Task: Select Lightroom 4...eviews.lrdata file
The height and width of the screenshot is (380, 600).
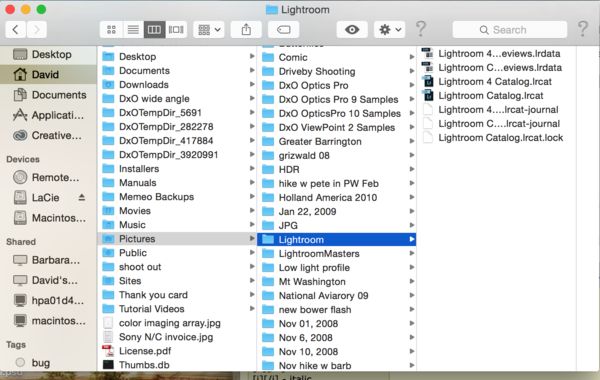Action: point(496,53)
